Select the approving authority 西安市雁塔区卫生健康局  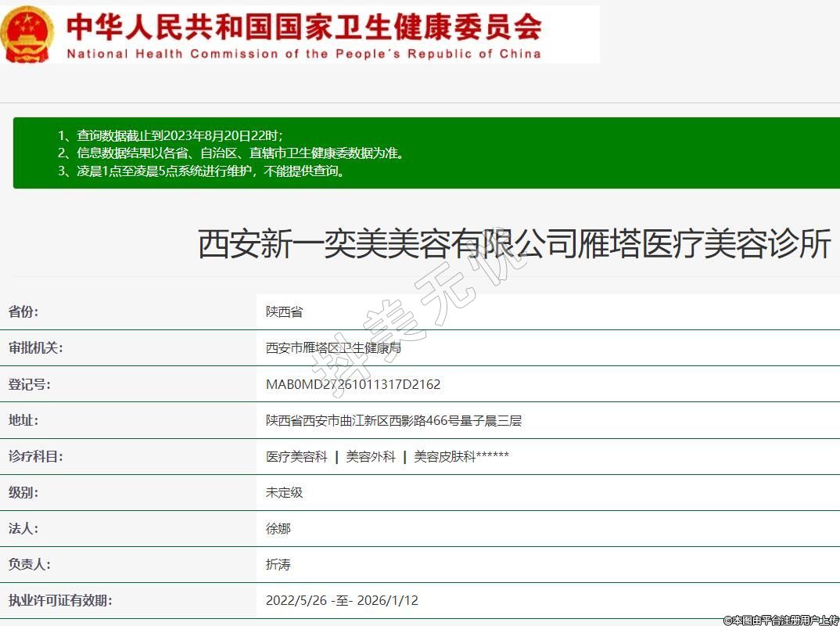tap(333, 348)
